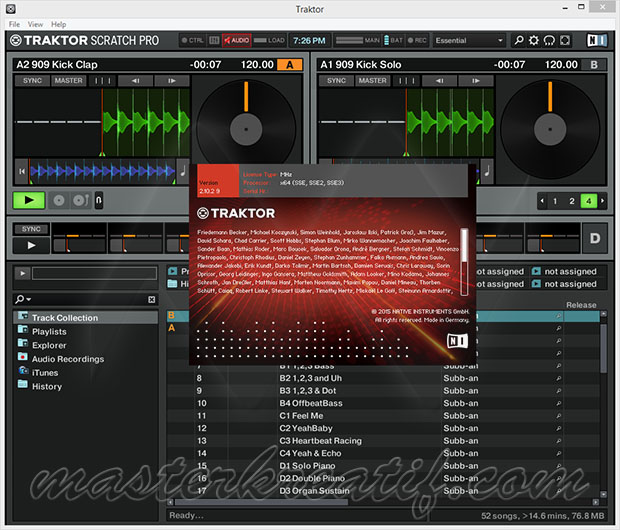Nudge deck B forward with right arrow
The image size is (620, 530).
pos(476,81)
